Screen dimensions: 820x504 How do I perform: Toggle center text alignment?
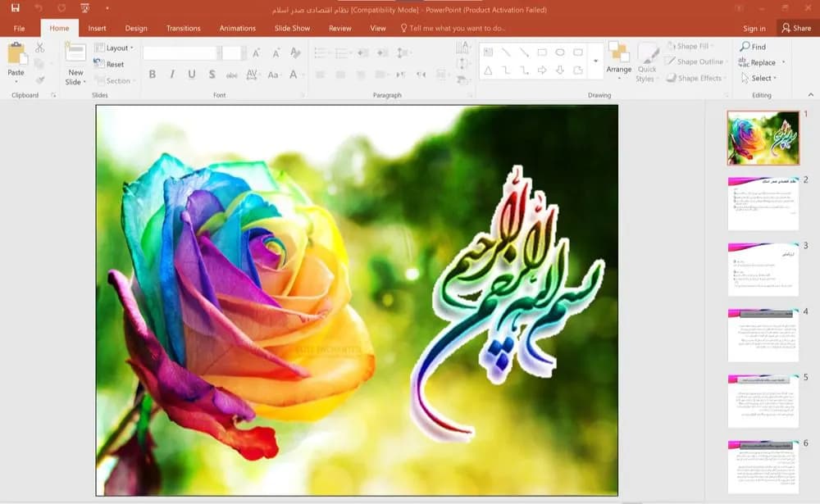(x=340, y=75)
